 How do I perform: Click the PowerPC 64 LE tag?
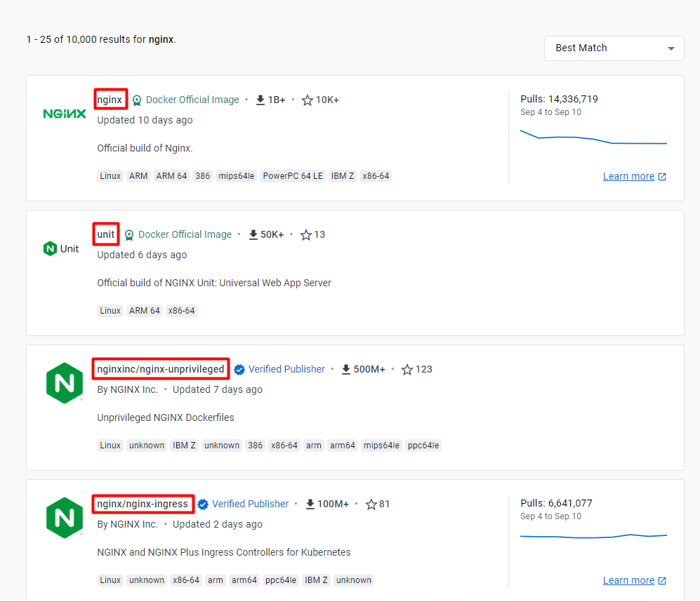pos(293,176)
